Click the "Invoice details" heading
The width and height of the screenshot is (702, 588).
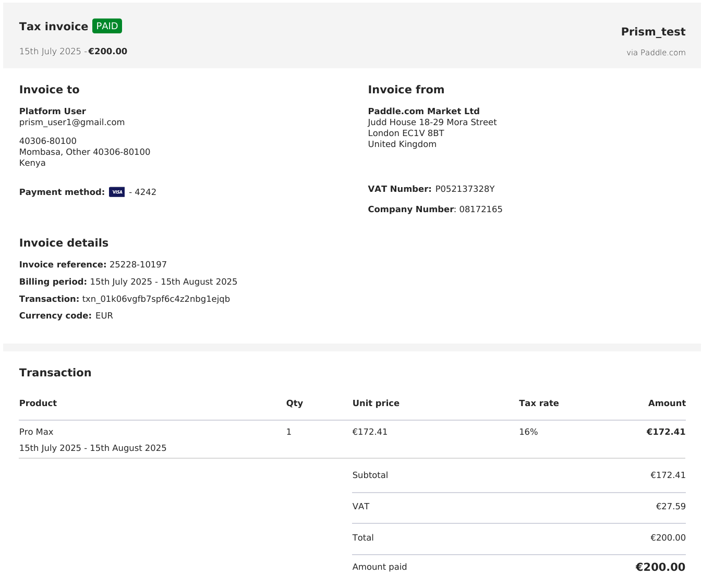point(64,243)
